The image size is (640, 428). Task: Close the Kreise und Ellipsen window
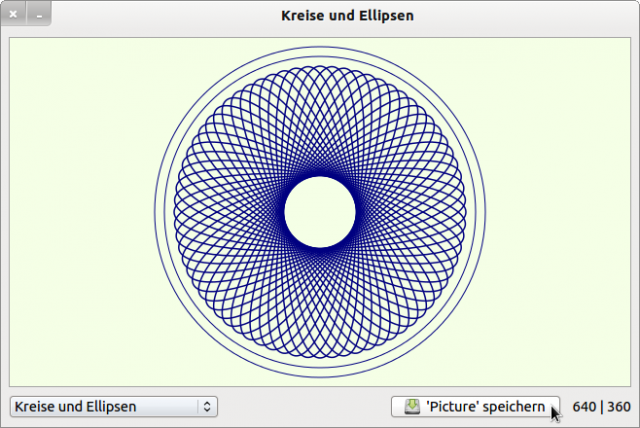(13, 16)
